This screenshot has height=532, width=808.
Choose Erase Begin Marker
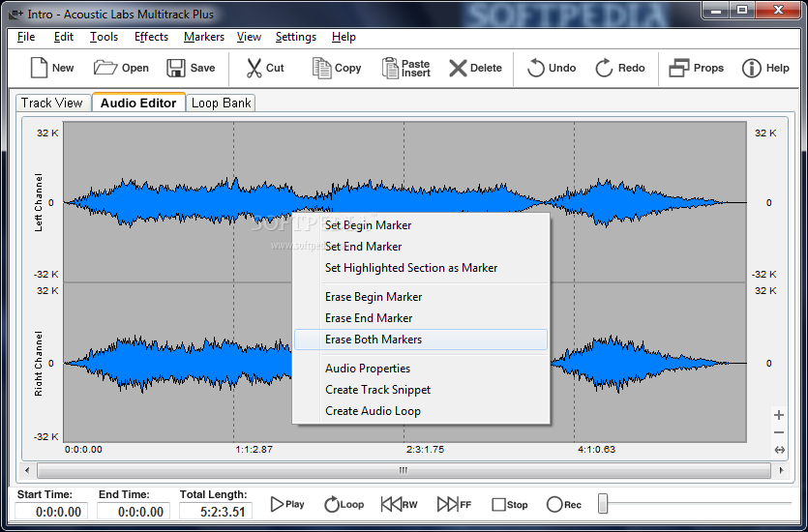point(421,297)
